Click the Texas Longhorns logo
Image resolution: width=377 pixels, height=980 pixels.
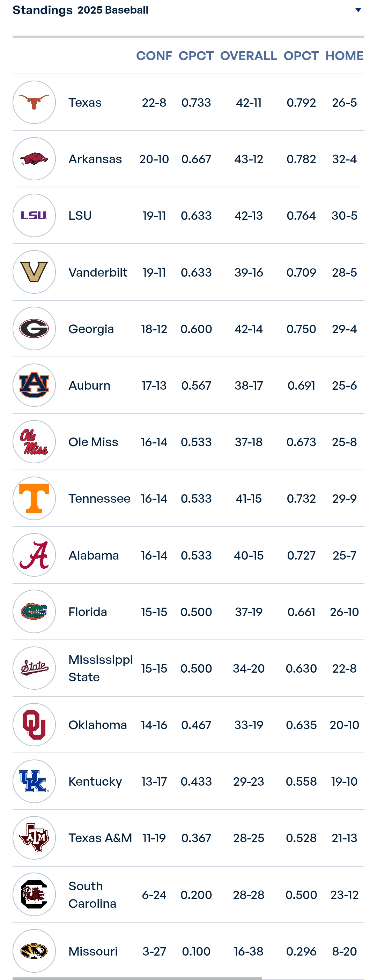pyautogui.click(x=34, y=102)
